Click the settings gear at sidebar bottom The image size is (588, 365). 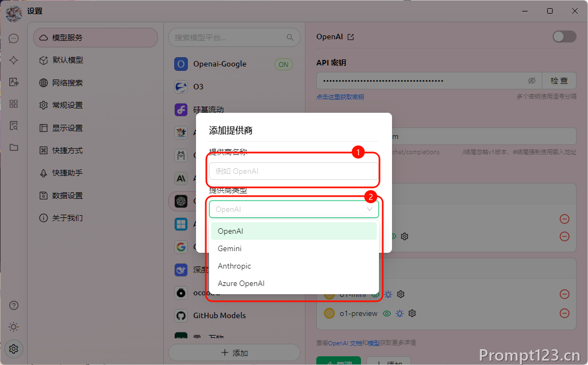[14, 349]
